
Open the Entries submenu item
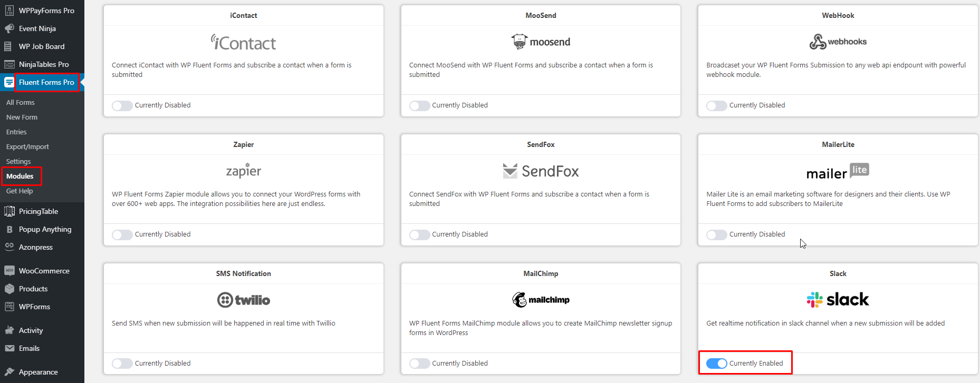click(x=16, y=132)
